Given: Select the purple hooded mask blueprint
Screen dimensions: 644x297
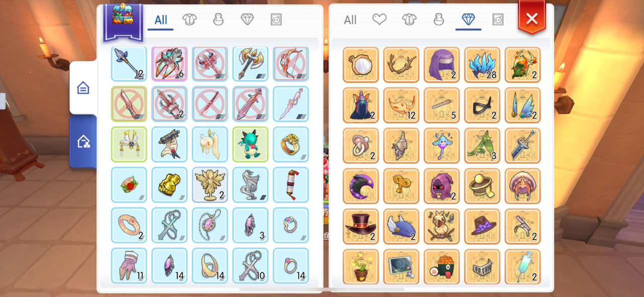Looking at the screenshot, I should tap(442, 185).
